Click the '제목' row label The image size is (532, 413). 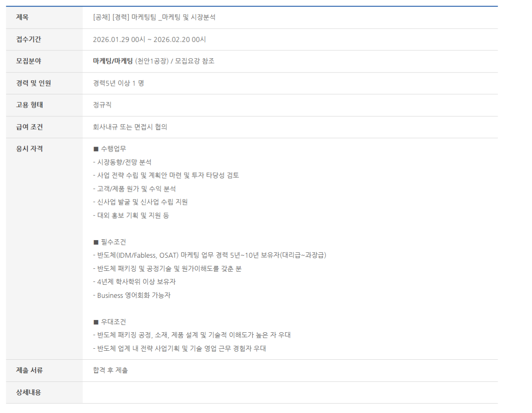point(22,17)
